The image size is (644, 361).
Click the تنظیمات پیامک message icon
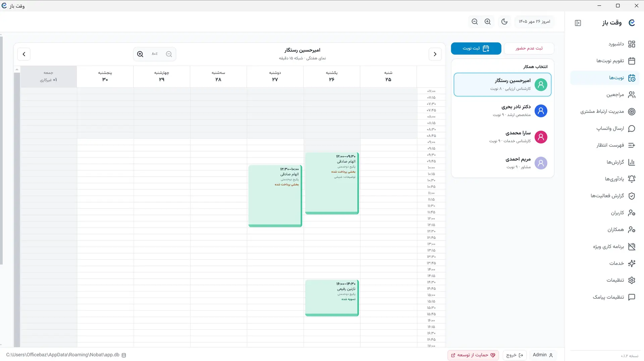point(632,297)
